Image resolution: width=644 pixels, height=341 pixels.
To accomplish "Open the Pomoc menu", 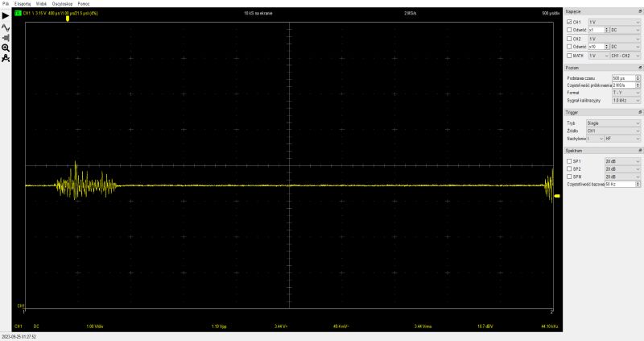I will (84, 4).
